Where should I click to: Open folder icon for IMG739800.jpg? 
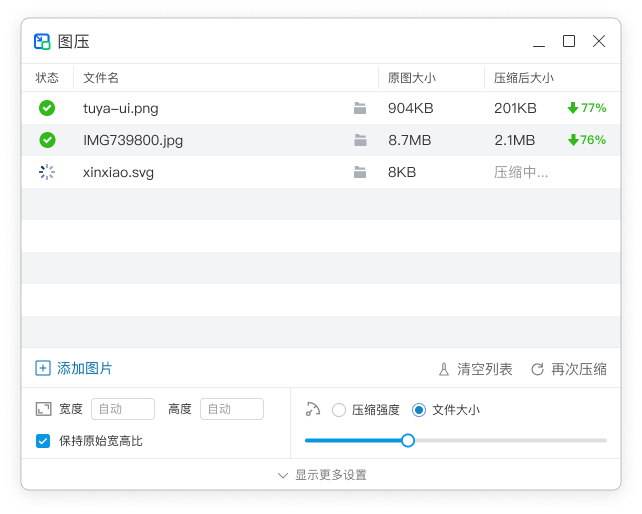(360, 140)
